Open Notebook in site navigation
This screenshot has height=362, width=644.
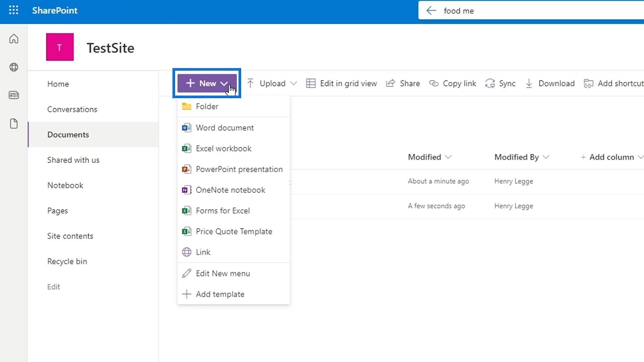(65, 185)
